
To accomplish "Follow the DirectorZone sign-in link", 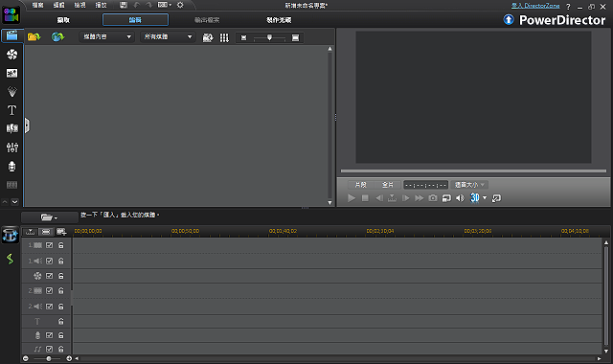I will tap(535, 6).
